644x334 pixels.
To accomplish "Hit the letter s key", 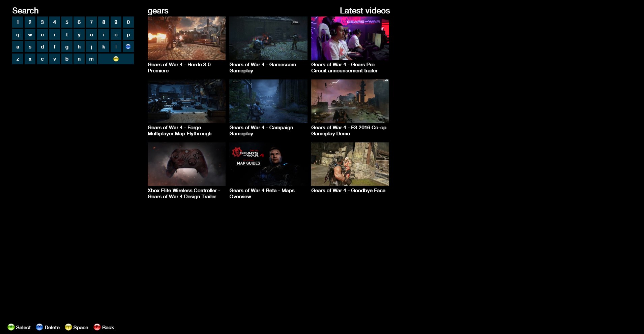I will pyautogui.click(x=30, y=47).
